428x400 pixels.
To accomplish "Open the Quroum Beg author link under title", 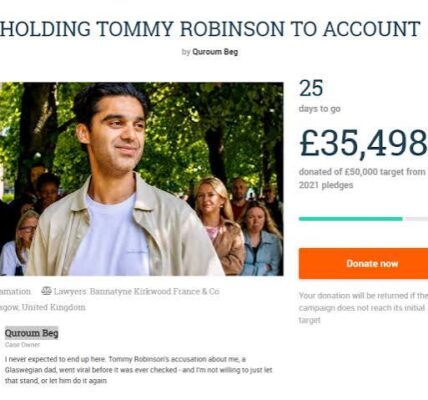I will pos(215,52).
